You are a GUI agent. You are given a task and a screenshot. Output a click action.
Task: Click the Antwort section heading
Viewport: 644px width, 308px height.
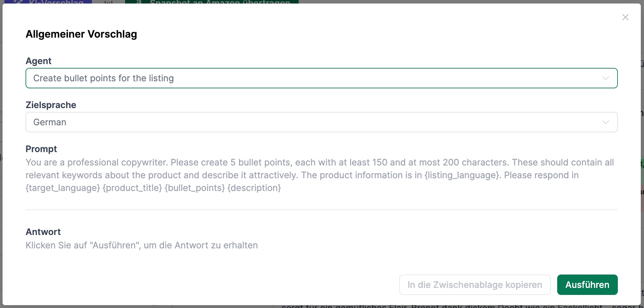(x=43, y=232)
